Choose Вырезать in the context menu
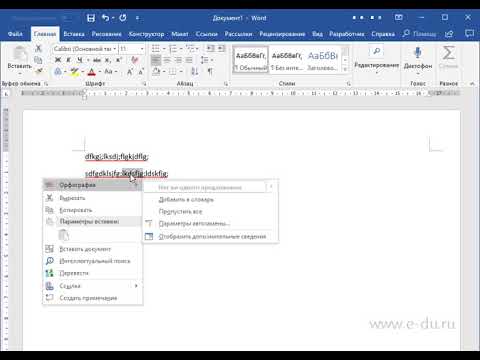The height and width of the screenshot is (360, 480). click(x=93, y=198)
